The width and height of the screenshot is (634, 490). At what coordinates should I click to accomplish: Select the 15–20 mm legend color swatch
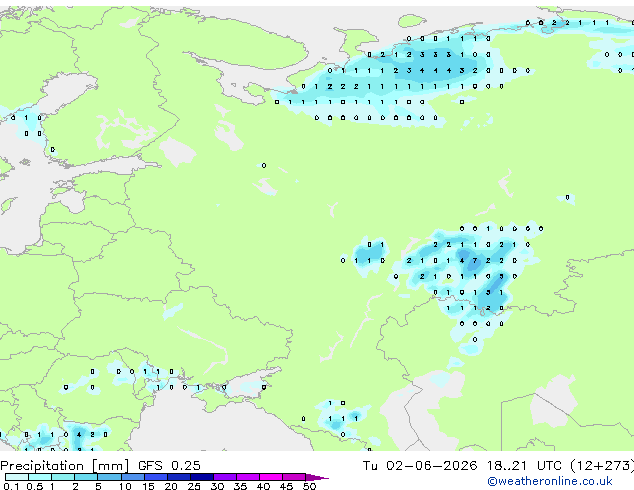point(156,477)
